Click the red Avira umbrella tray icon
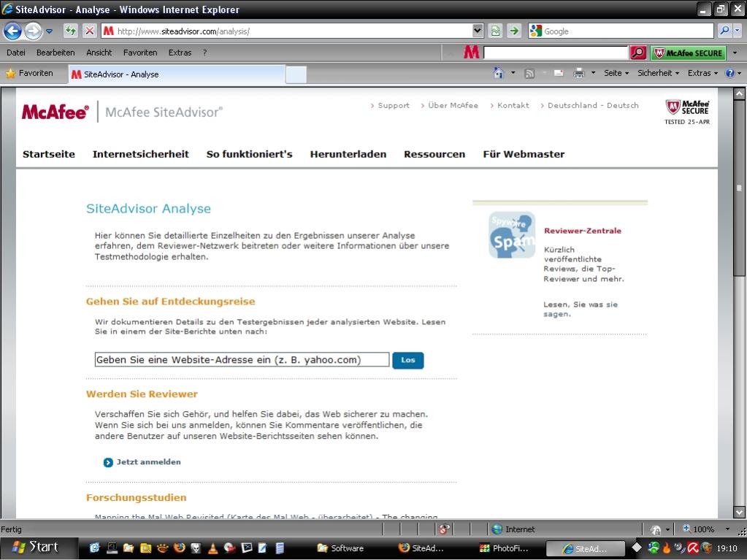 pyautogui.click(x=693, y=548)
